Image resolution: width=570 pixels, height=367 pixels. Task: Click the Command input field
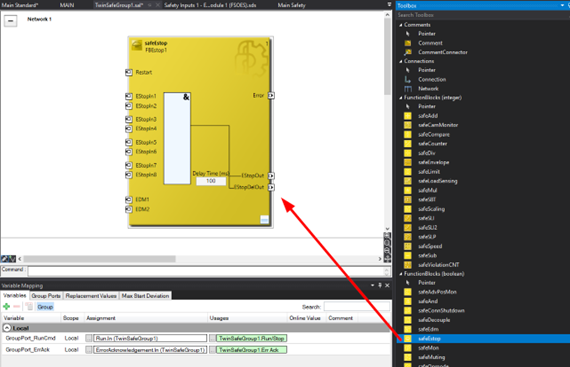pos(205,271)
